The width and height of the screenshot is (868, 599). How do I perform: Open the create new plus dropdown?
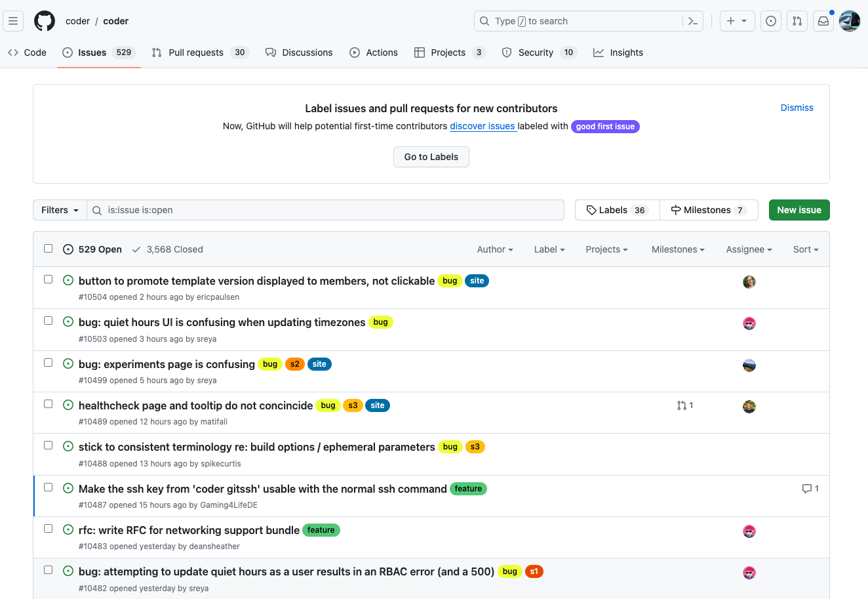tap(737, 20)
